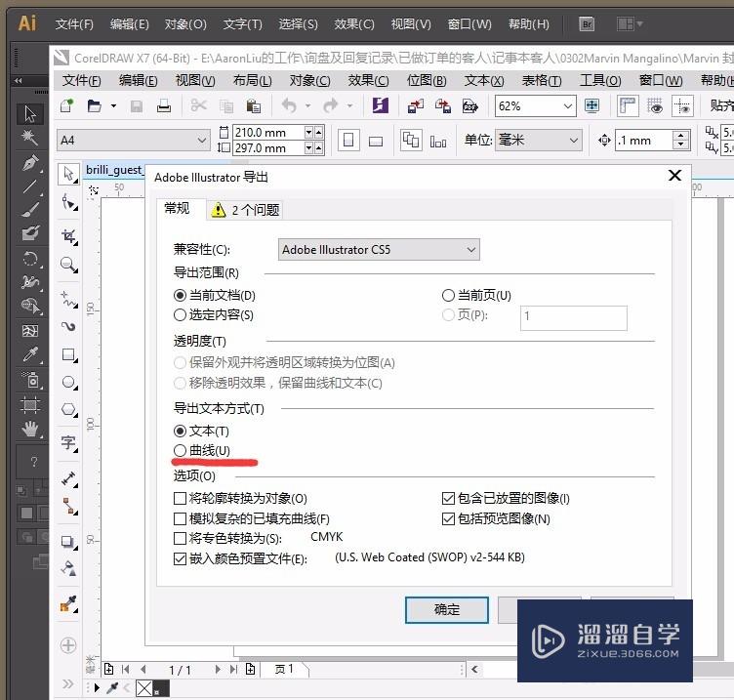Open the A4 page size dropdown
This screenshot has width=734, height=700.
(133, 140)
